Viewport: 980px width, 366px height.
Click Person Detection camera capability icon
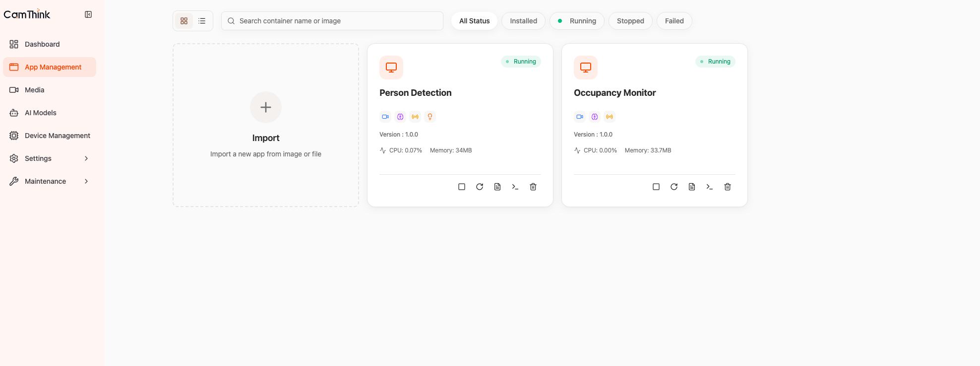pos(385,117)
